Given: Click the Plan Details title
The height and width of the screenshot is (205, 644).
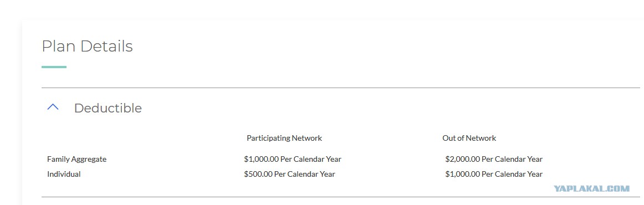Looking at the screenshot, I should (x=87, y=47).
